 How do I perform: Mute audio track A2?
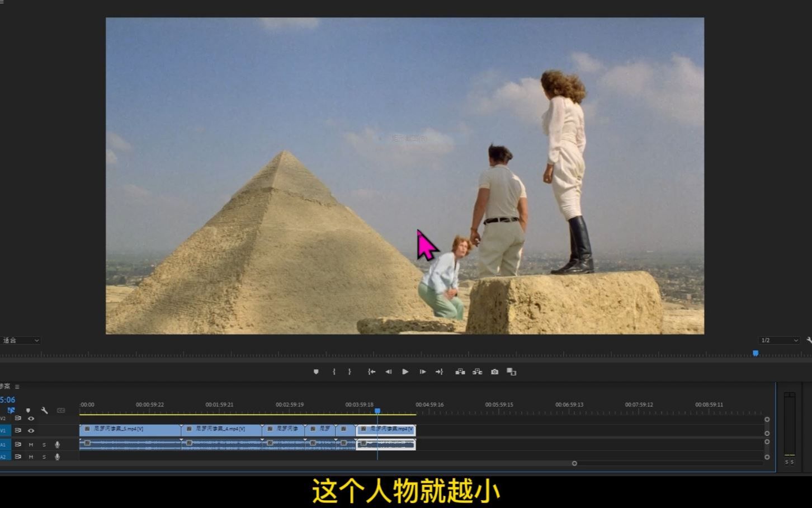click(x=31, y=457)
